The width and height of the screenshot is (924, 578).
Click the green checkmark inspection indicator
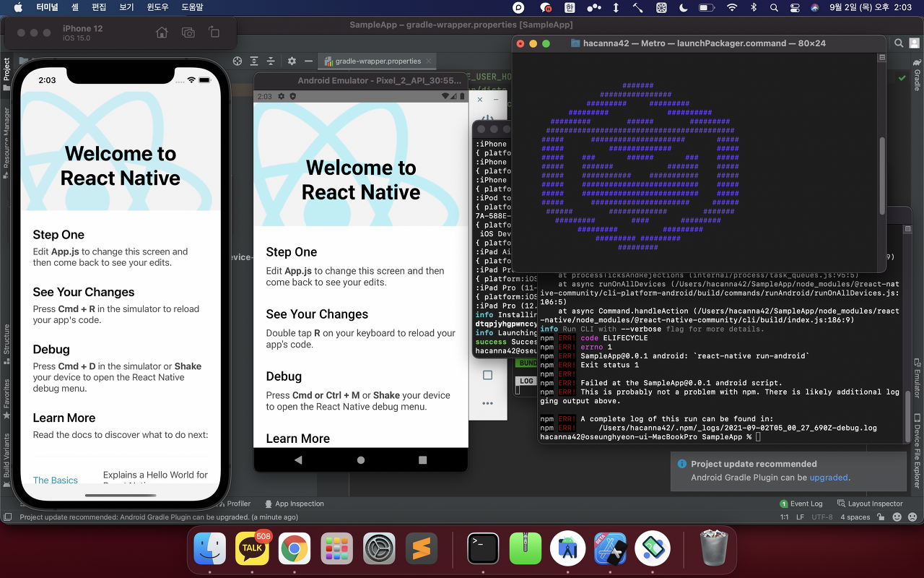[x=902, y=77]
